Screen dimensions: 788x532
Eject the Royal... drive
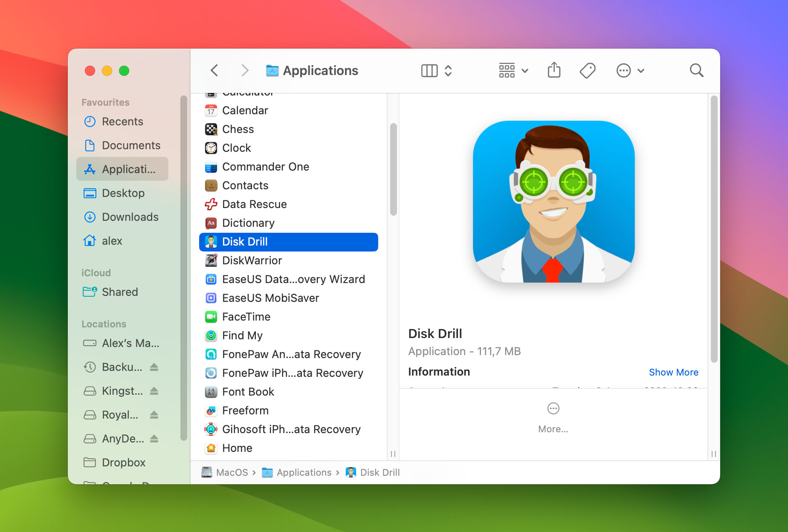(x=154, y=415)
